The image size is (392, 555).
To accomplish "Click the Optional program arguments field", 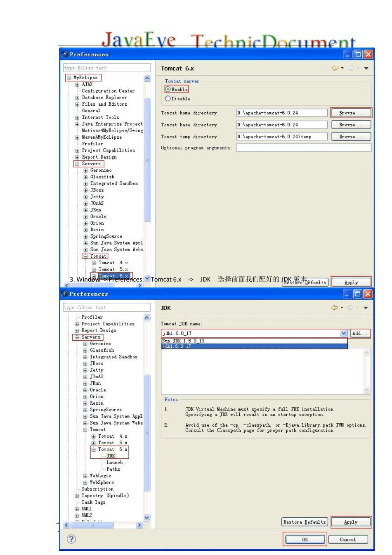I will coord(303,147).
